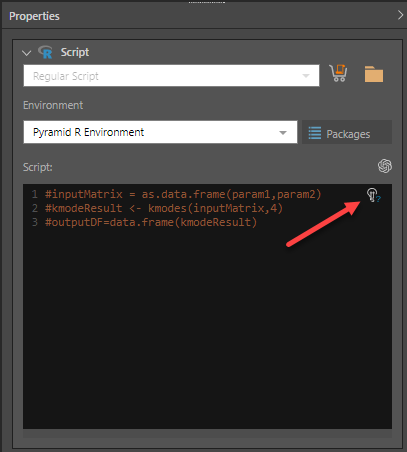Click line 2 kmodeResult code
This screenshot has width=407, height=452.
[x=164, y=208]
